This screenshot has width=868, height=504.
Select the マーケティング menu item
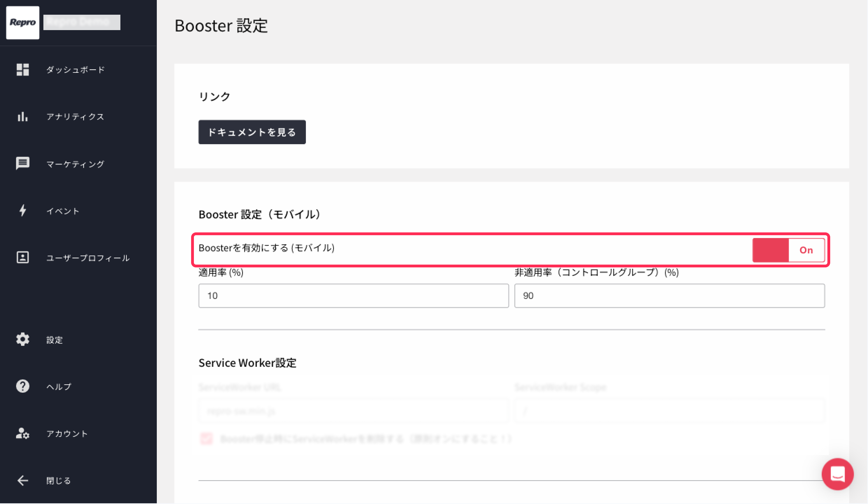point(76,164)
